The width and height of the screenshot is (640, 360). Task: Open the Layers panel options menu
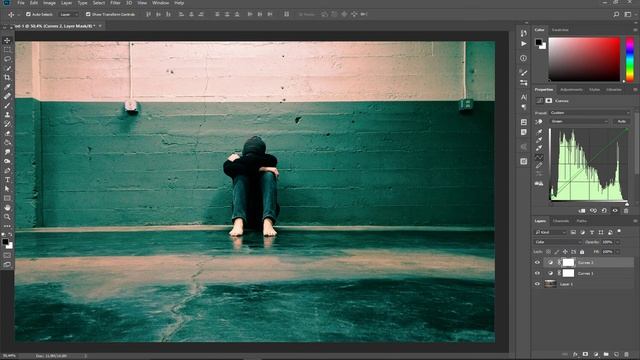click(x=635, y=221)
